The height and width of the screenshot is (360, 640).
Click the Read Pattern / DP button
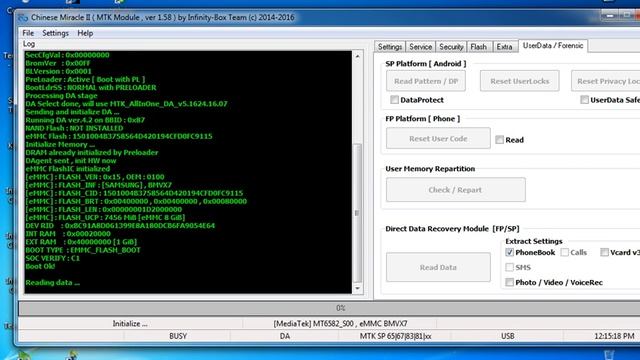(x=426, y=81)
